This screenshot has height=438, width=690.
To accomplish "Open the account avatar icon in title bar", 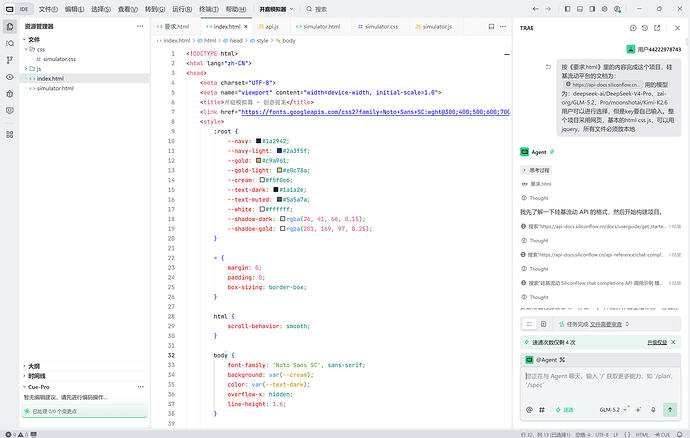I will pyautogui.click(x=617, y=9).
